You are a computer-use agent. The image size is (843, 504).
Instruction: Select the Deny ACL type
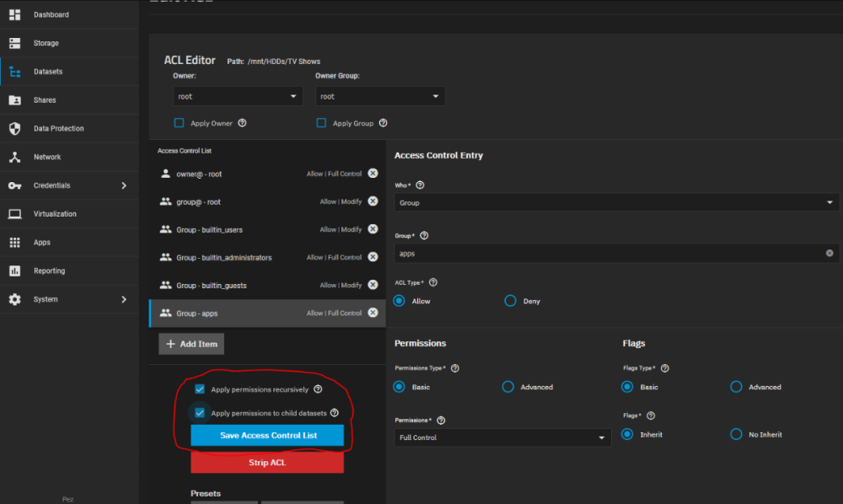pos(510,301)
